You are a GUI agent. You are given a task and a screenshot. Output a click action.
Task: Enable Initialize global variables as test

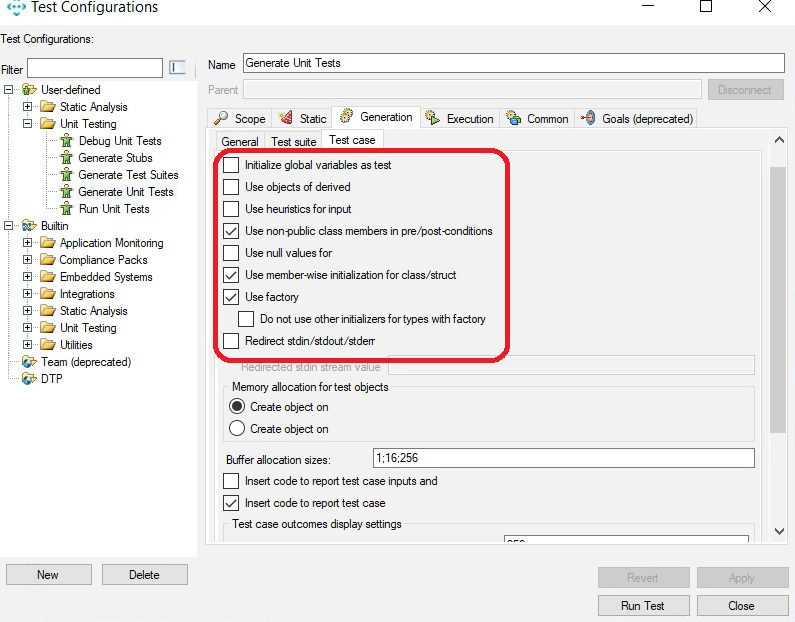[231, 165]
